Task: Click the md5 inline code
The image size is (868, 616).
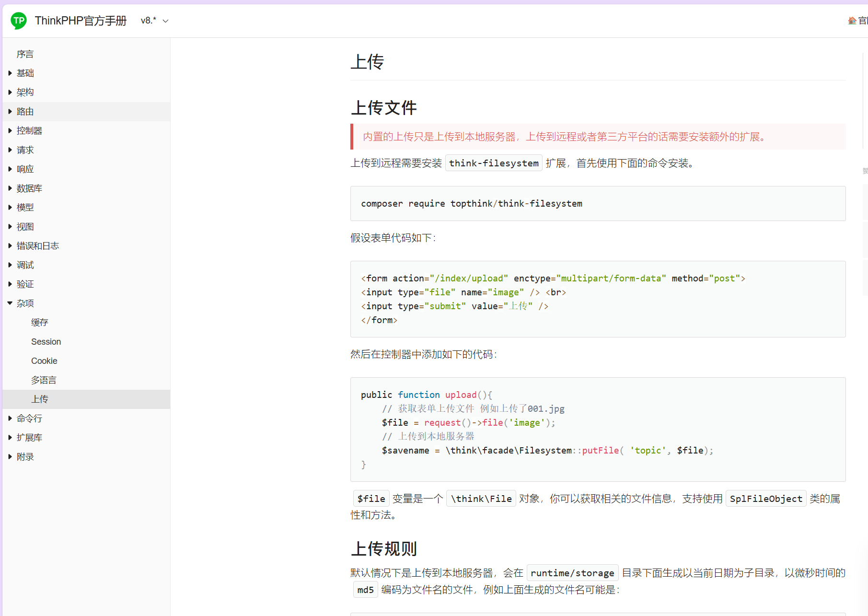Action: click(x=365, y=590)
